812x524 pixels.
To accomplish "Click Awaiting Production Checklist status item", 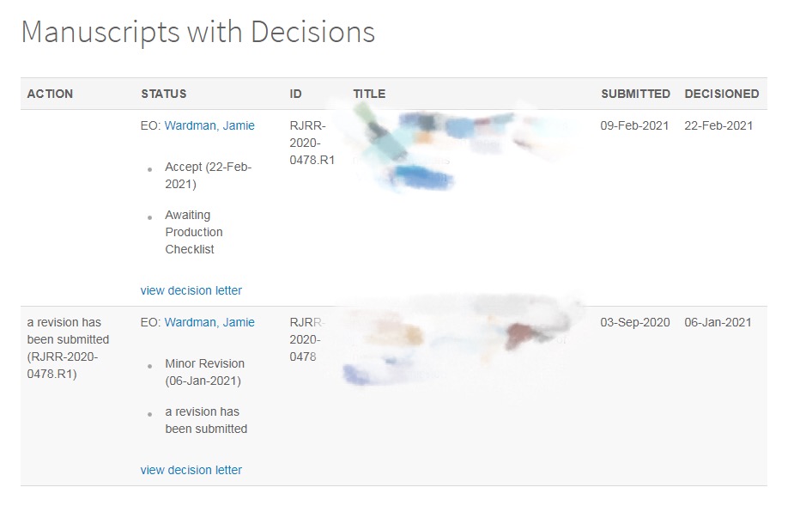I will pos(194,232).
